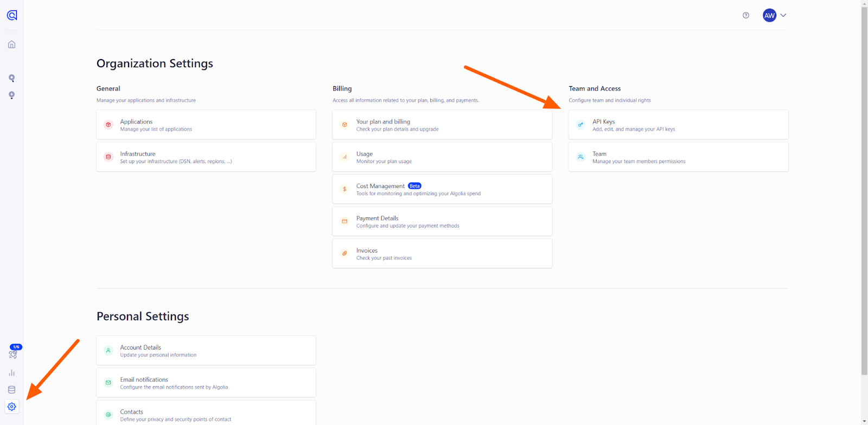868x425 pixels.
Task: Click 'Manage your applications and infrastructure' text
Action: pos(146,100)
